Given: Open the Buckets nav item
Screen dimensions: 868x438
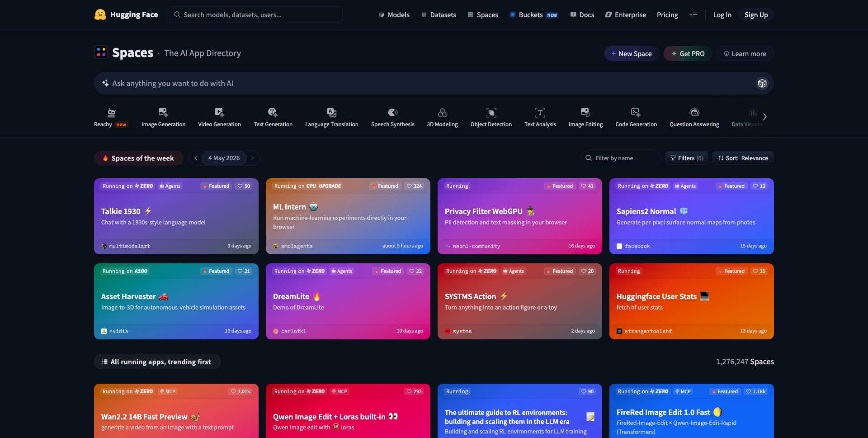Looking at the screenshot, I should 534,14.
